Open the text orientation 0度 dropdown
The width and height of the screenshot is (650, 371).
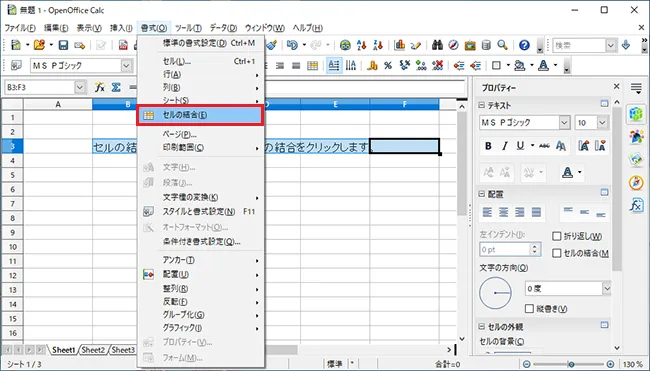coord(606,289)
